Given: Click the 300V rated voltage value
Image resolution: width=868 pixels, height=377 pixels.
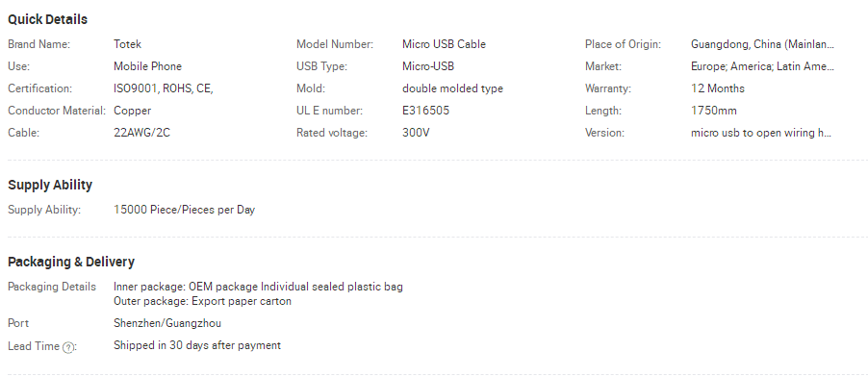Looking at the screenshot, I should click(416, 133).
